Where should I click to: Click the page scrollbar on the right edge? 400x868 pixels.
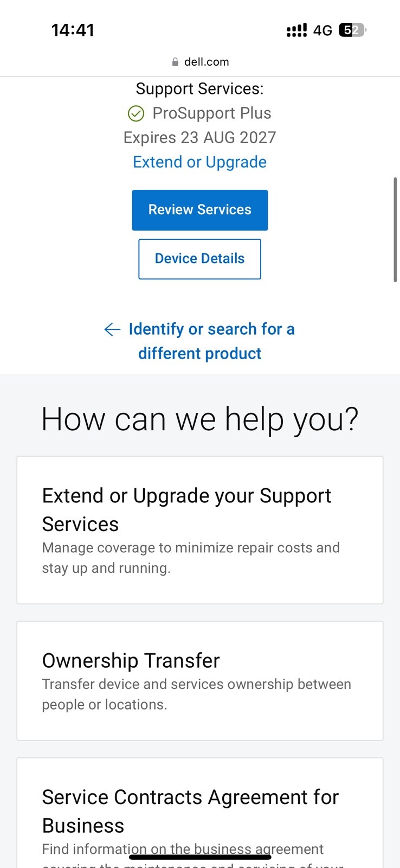pyautogui.click(x=395, y=229)
